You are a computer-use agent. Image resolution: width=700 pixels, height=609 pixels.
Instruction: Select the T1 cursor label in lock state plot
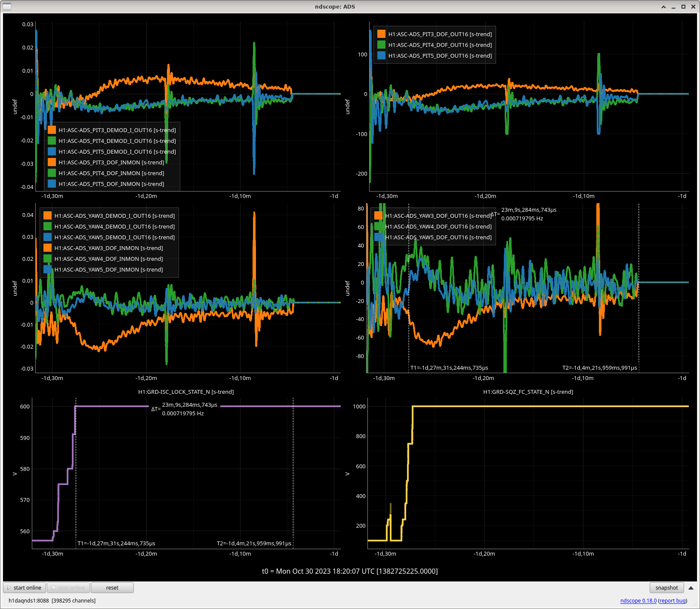(x=116, y=543)
